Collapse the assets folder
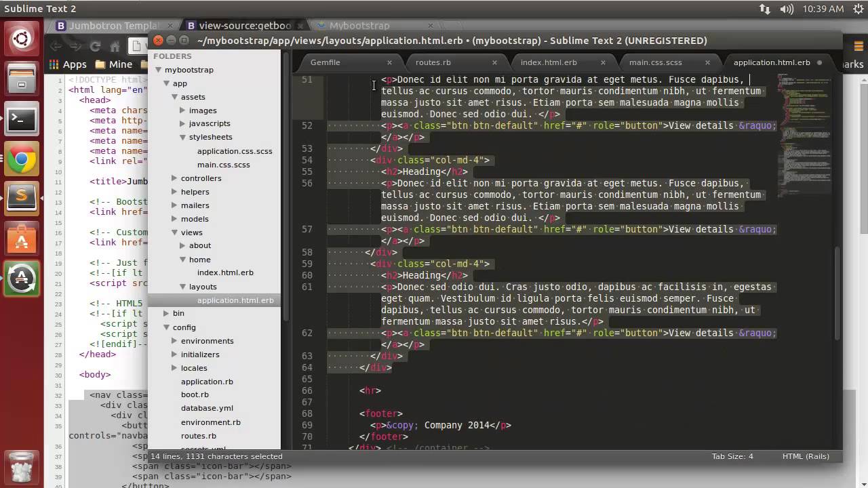868x488 pixels. (175, 97)
